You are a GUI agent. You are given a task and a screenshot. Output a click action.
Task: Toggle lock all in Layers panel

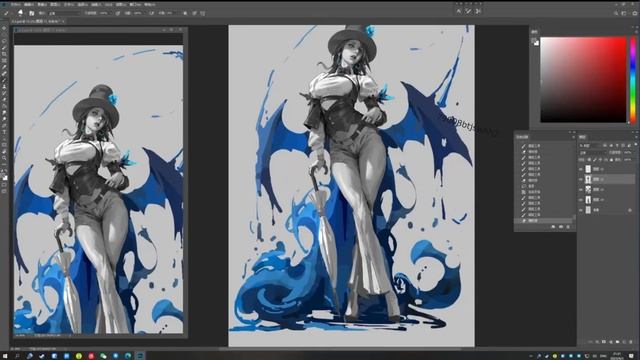pyautogui.click(x=611, y=160)
